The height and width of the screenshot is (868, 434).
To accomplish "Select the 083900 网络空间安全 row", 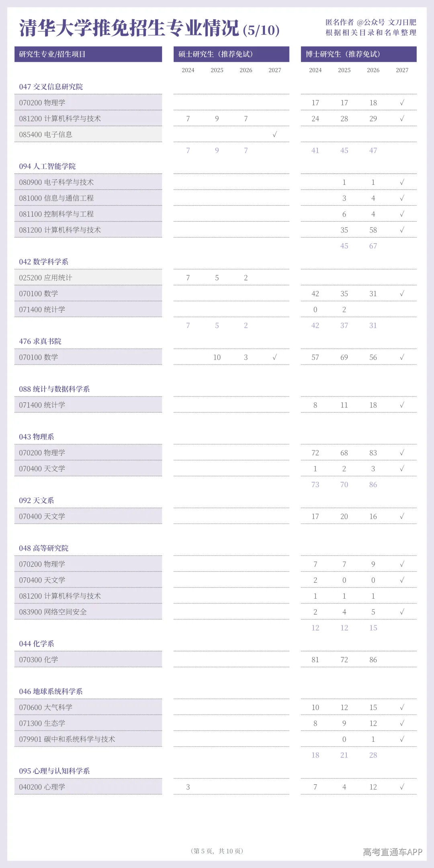I will [x=88, y=612].
